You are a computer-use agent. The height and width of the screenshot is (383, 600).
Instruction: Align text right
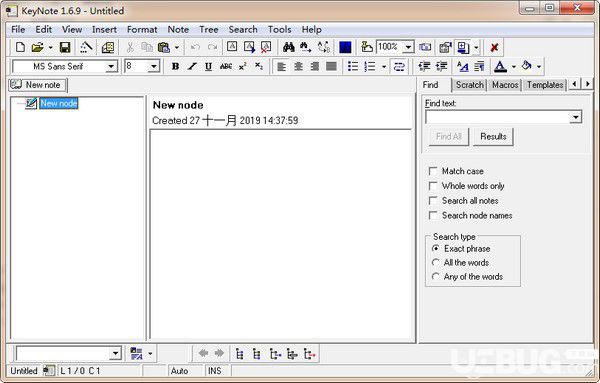[315, 67]
